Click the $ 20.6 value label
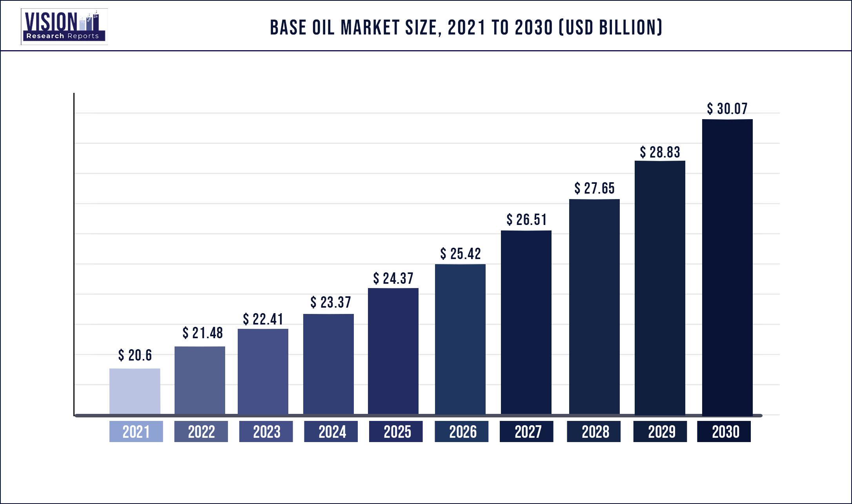Viewport: 852px width, 504px height. tap(135, 355)
